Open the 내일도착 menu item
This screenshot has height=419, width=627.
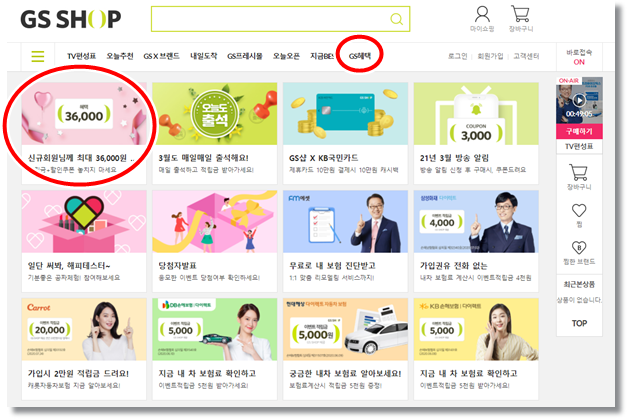tap(204, 56)
